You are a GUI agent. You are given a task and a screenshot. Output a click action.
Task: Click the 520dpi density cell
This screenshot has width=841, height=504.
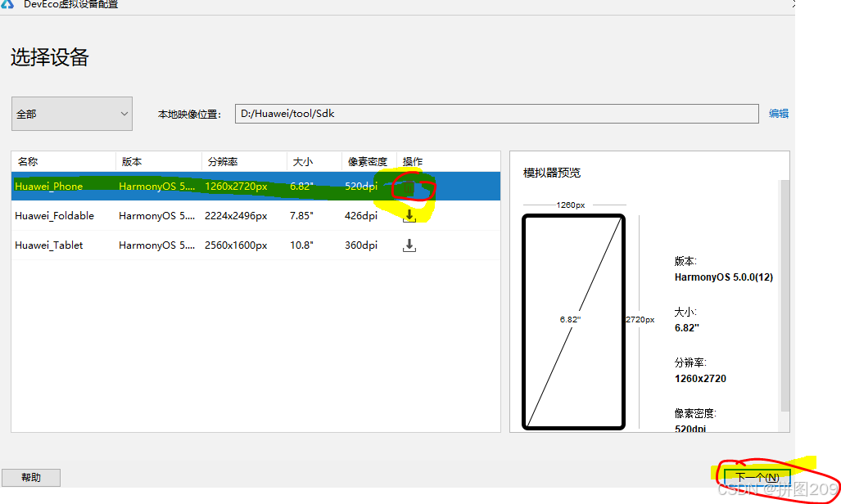click(361, 186)
